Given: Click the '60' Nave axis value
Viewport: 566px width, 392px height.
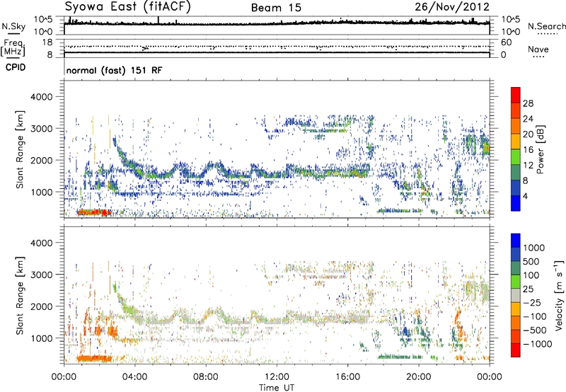Looking at the screenshot, I should pyautogui.click(x=506, y=42).
